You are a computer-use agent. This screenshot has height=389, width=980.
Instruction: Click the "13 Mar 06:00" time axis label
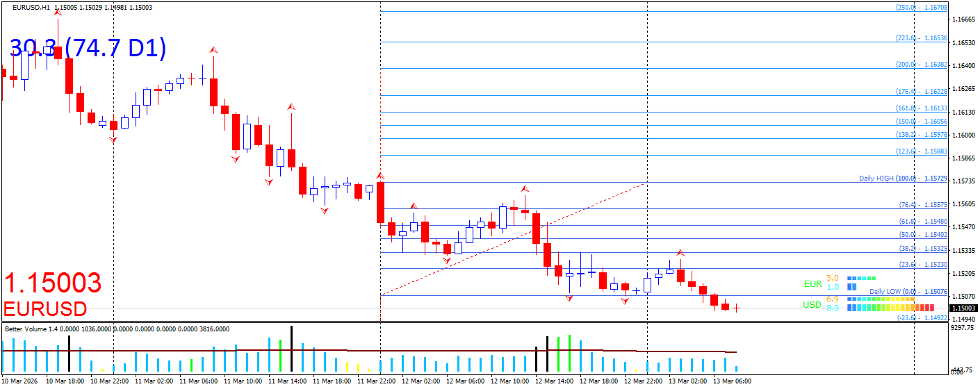732,381
